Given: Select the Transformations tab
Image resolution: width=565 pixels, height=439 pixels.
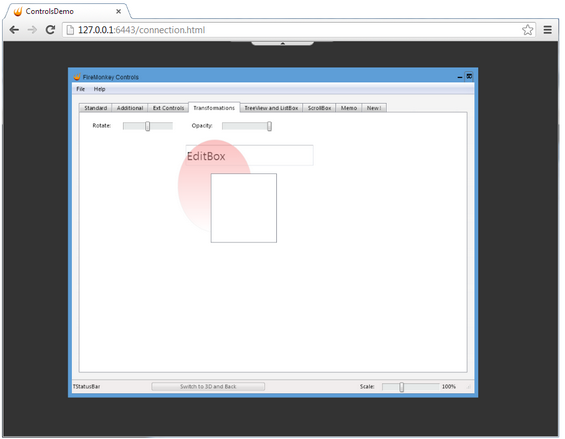Looking at the screenshot, I should pyautogui.click(x=214, y=107).
